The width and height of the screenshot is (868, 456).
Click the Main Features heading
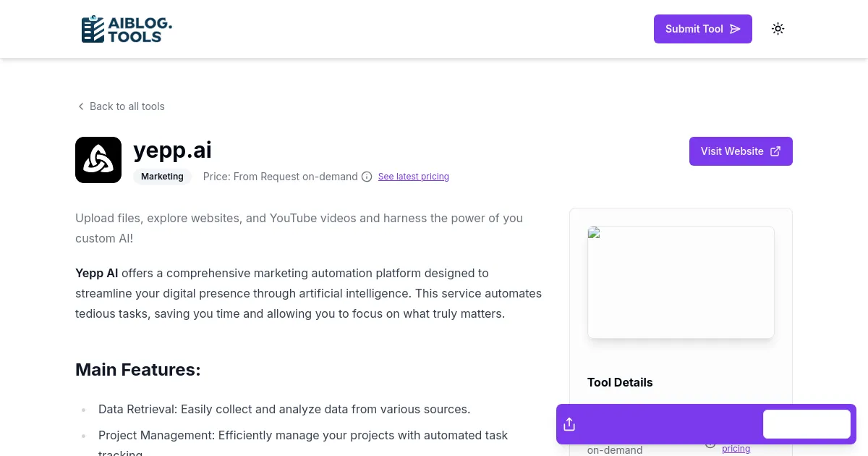(137, 370)
